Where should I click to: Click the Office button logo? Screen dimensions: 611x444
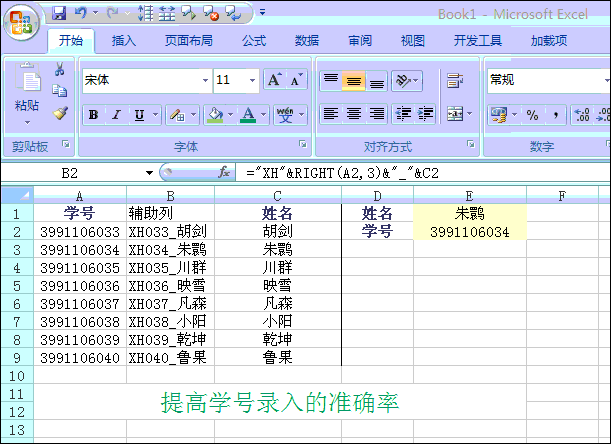pyautogui.click(x=21, y=23)
